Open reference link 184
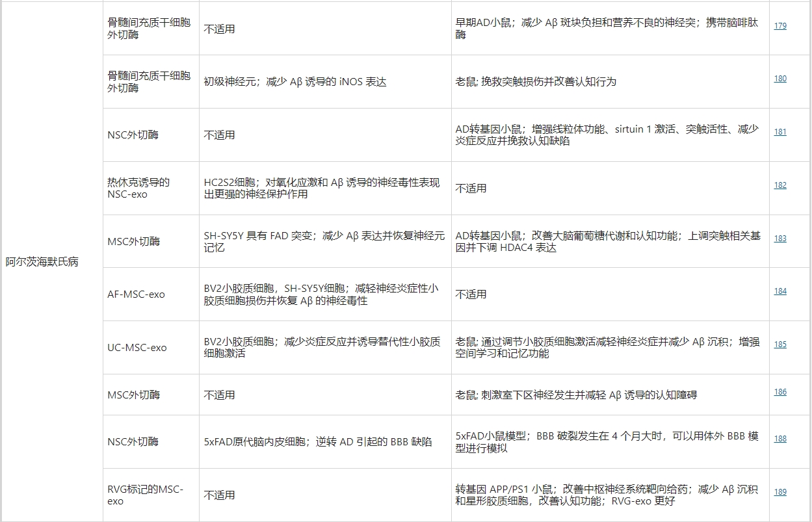 click(x=779, y=292)
